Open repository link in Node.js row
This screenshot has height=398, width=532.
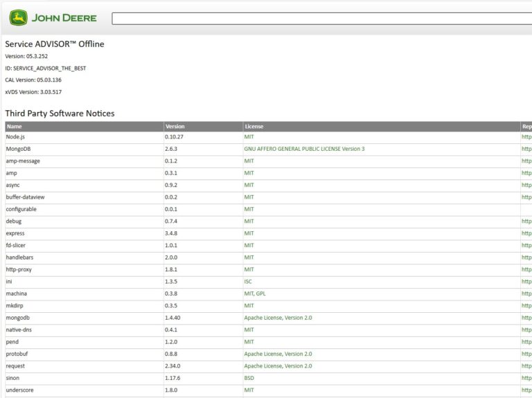(526, 137)
